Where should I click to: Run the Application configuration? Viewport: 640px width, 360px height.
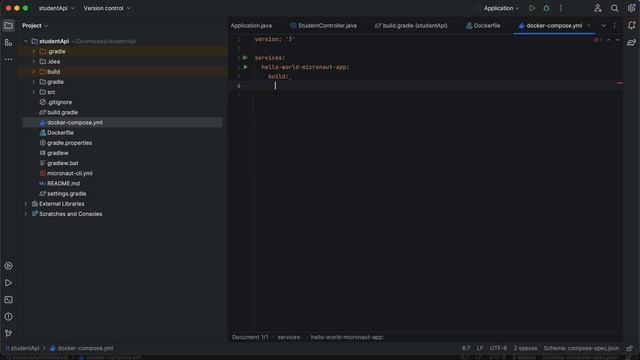click(x=531, y=8)
